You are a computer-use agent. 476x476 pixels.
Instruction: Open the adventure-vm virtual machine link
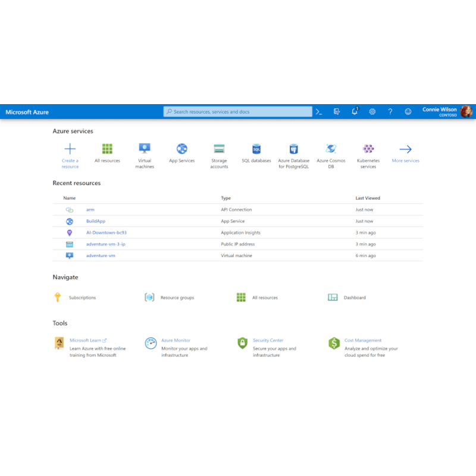click(x=101, y=256)
